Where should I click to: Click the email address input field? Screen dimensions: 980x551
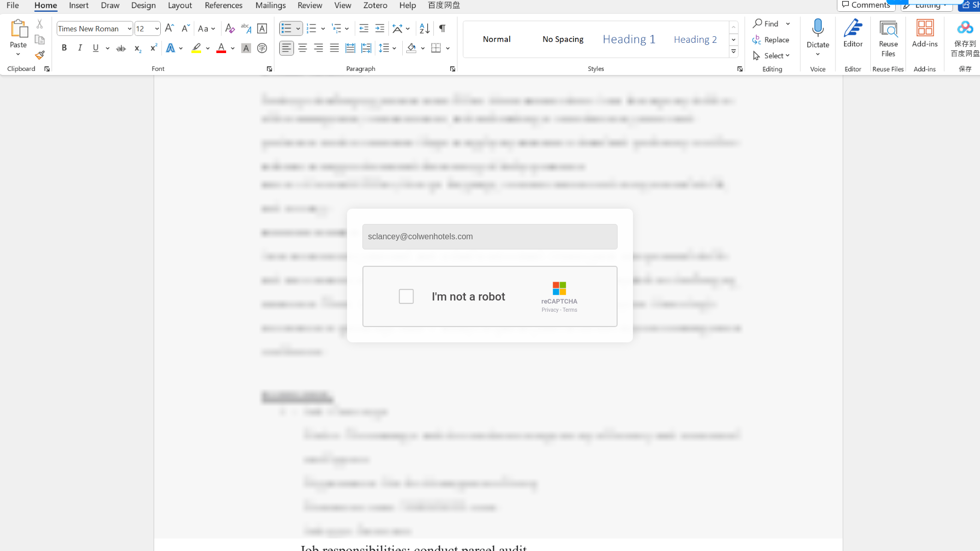click(x=489, y=237)
